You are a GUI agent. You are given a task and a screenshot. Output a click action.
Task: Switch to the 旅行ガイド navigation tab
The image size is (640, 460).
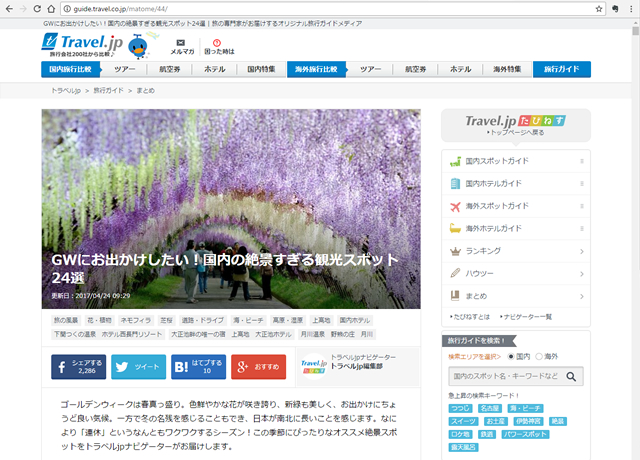561,69
